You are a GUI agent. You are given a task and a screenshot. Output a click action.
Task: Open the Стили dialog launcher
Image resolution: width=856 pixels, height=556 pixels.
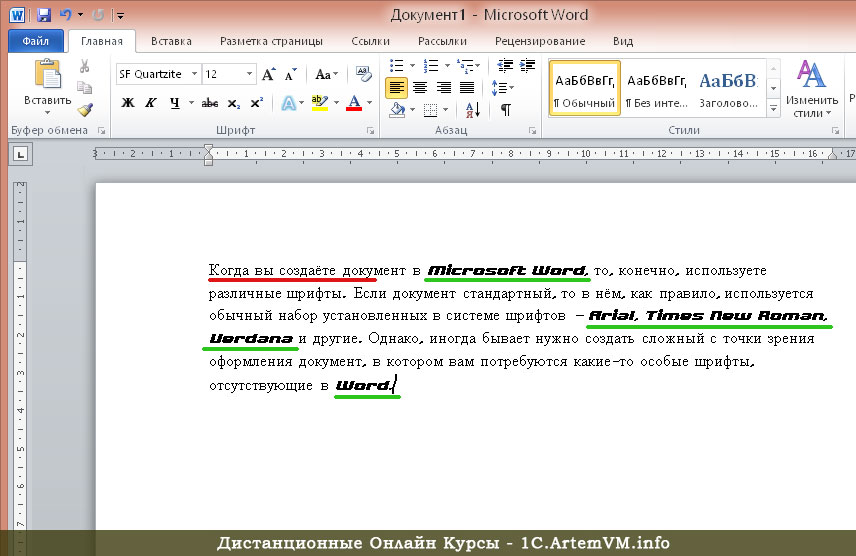(835, 131)
